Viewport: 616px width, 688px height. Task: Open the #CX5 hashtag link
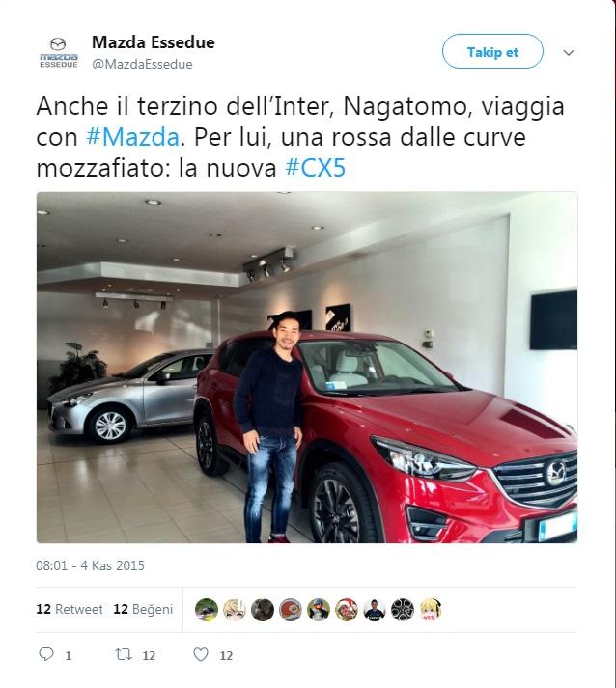[x=316, y=168]
